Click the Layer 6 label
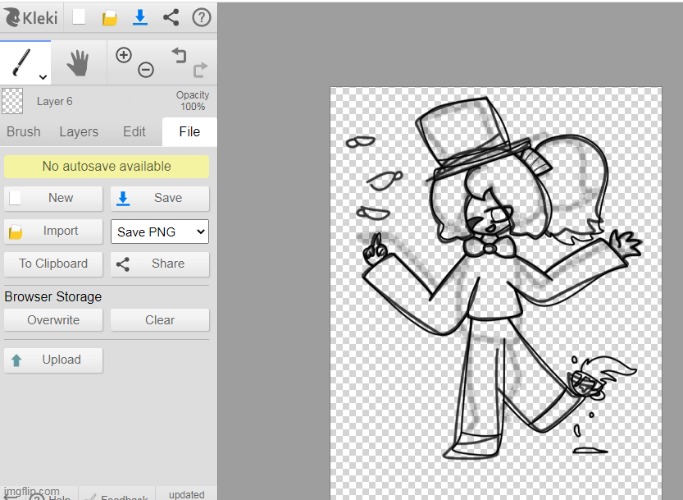The height and width of the screenshot is (500, 683). [x=54, y=101]
